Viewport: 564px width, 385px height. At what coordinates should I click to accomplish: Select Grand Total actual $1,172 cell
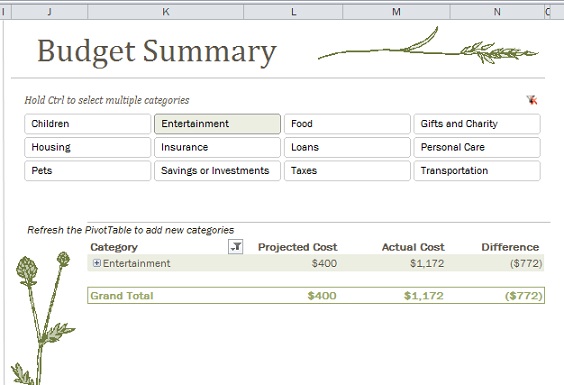coord(423,296)
